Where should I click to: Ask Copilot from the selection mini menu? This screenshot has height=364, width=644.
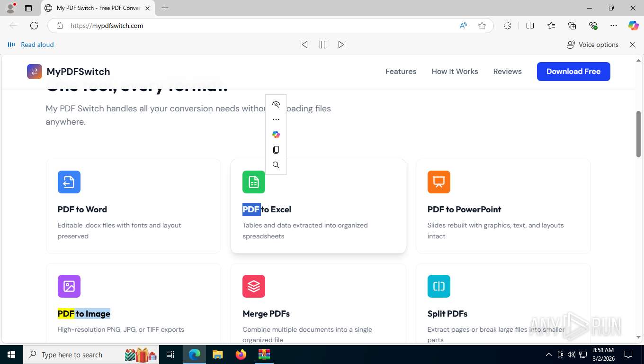tap(276, 135)
